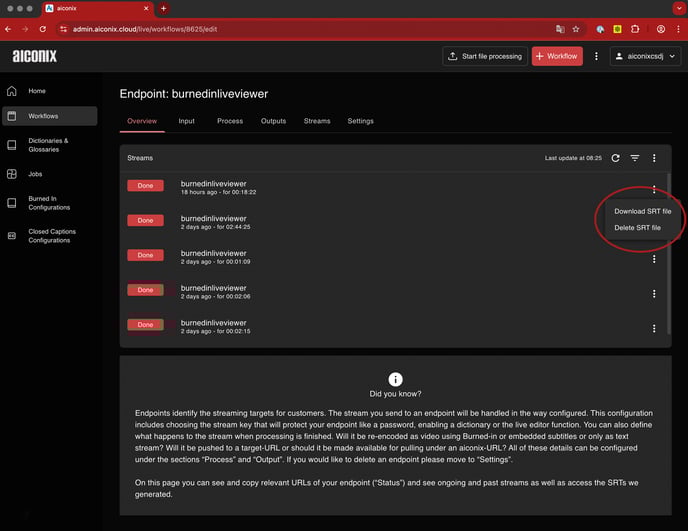The width and height of the screenshot is (688, 531).
Task: Open options for 00:02:06 duration stream
Action: (x=654, y=294)
